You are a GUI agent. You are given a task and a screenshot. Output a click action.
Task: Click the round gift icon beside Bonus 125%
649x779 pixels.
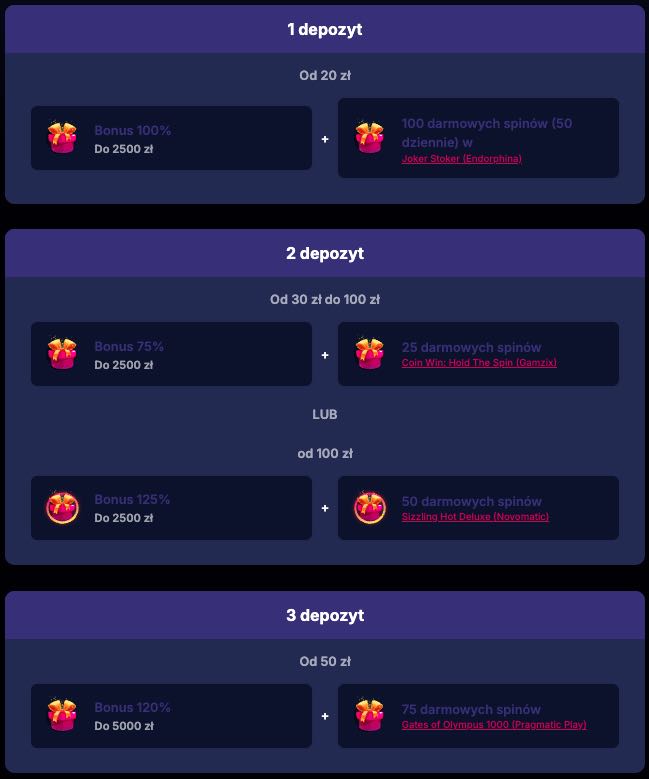(62, 508)
